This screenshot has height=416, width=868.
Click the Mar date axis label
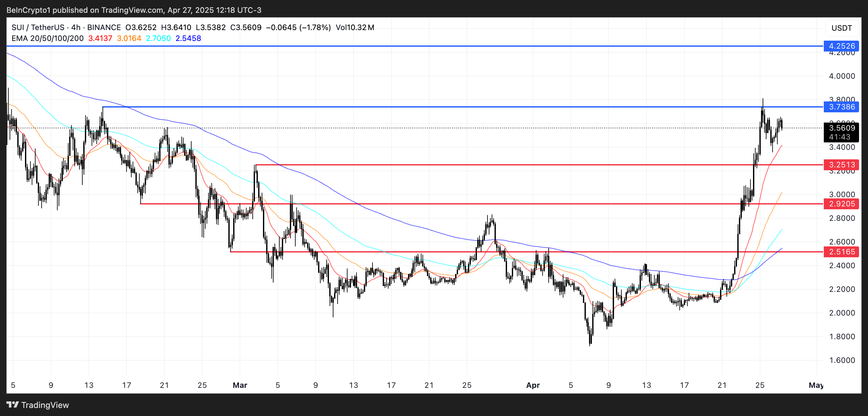coord(240,385)
